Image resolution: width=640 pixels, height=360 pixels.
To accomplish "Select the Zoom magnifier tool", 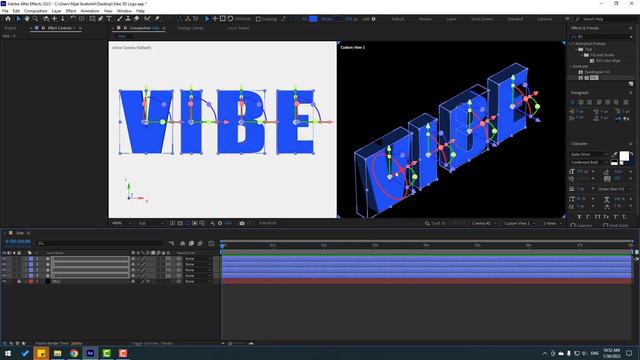I will 36,19.
